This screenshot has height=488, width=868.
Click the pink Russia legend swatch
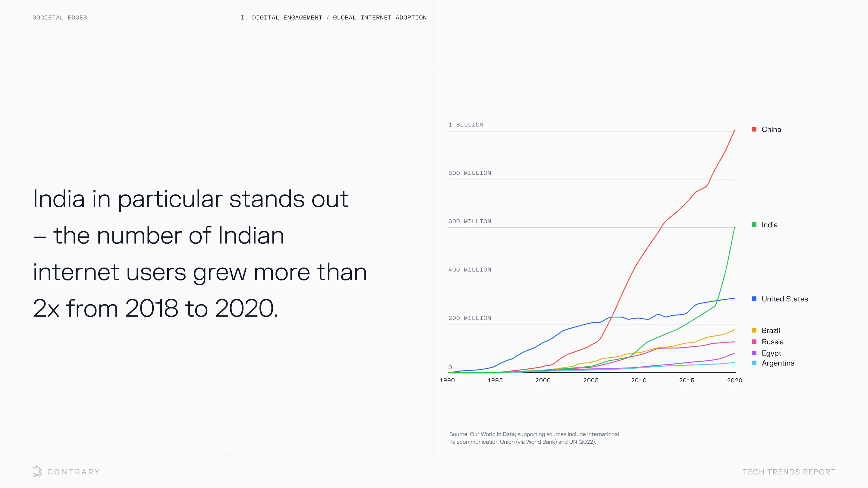754,342
